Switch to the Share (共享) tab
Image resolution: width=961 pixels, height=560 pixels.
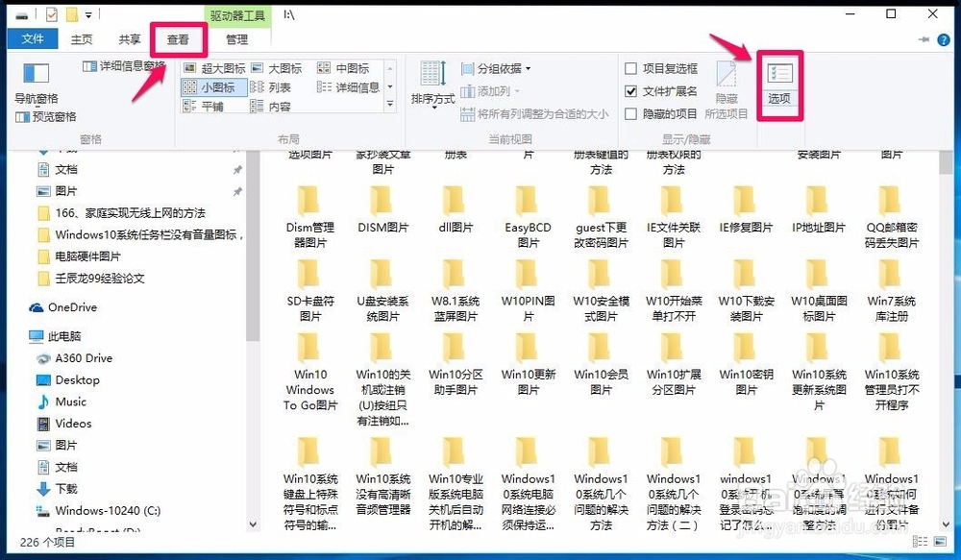130,39
